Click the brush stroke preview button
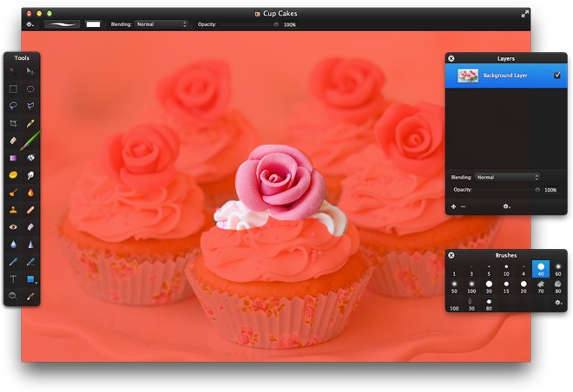This screenshot has width=573, height=392. 62,24
